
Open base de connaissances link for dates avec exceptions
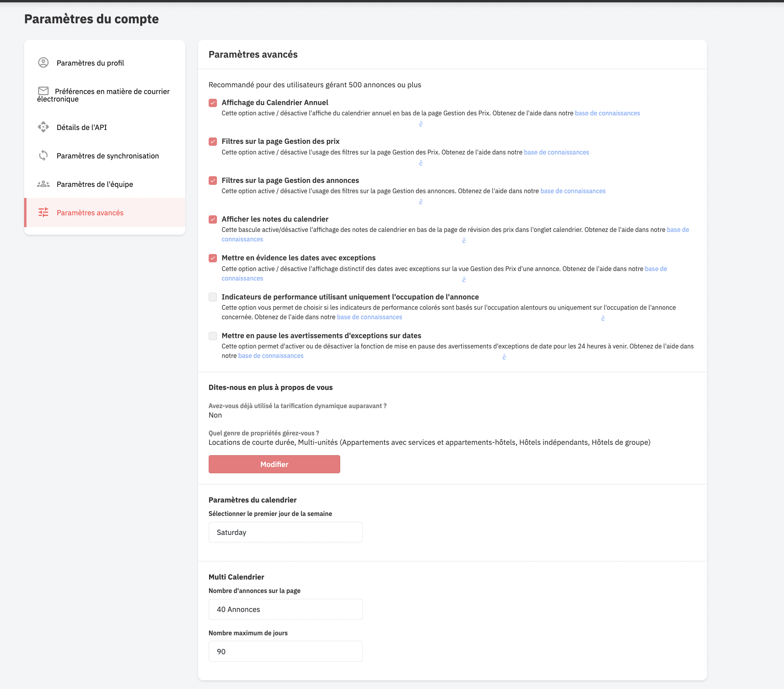(x=656, y=269)
